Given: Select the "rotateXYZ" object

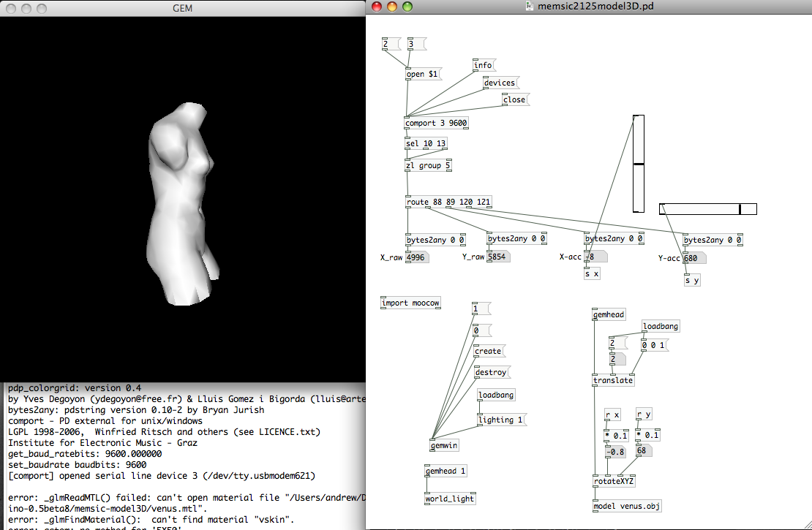Looking at the screenshot, I should [x=614, y=481].
